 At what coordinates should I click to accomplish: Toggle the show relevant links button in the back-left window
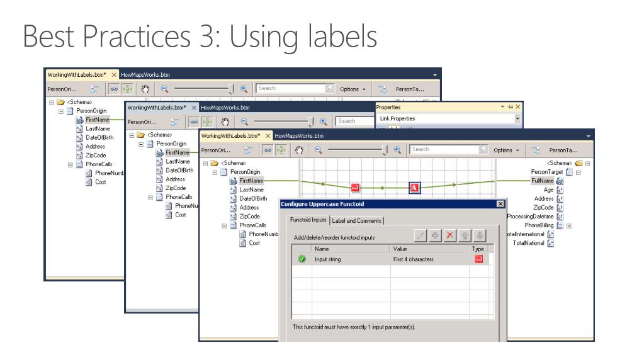pos(114,89)
